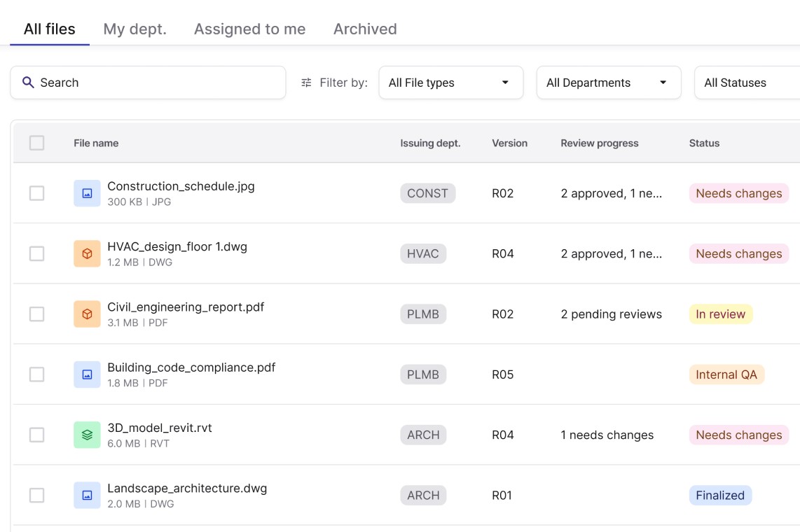The image size is (800, 532).
Task: Click the magnifier icon in the search box
Action: [28, 83]
